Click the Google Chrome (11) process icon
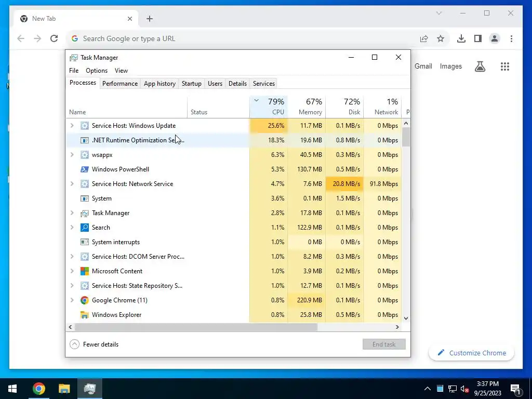Viewport: 532px width, 399px height. (x=85, y=300)
